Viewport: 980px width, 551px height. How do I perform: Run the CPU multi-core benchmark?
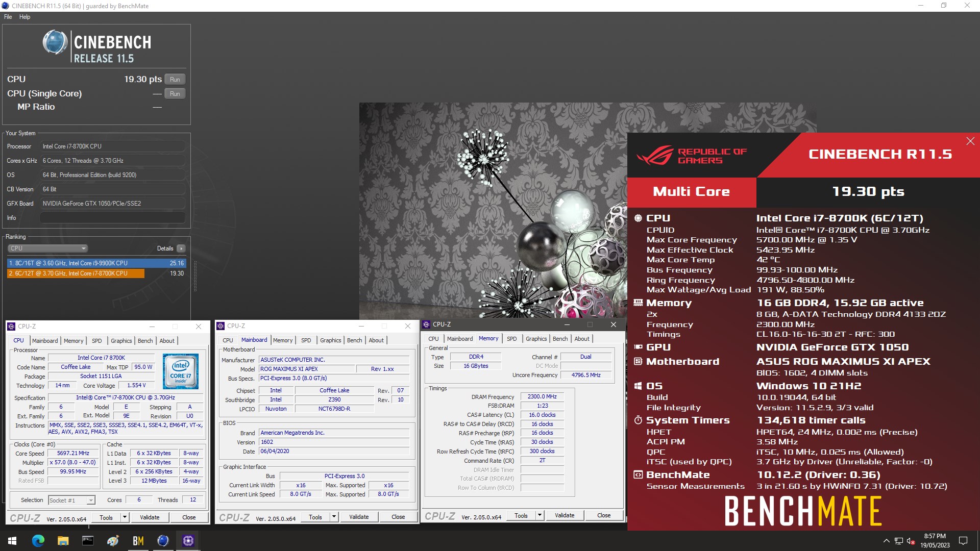(x=175, y=80)
